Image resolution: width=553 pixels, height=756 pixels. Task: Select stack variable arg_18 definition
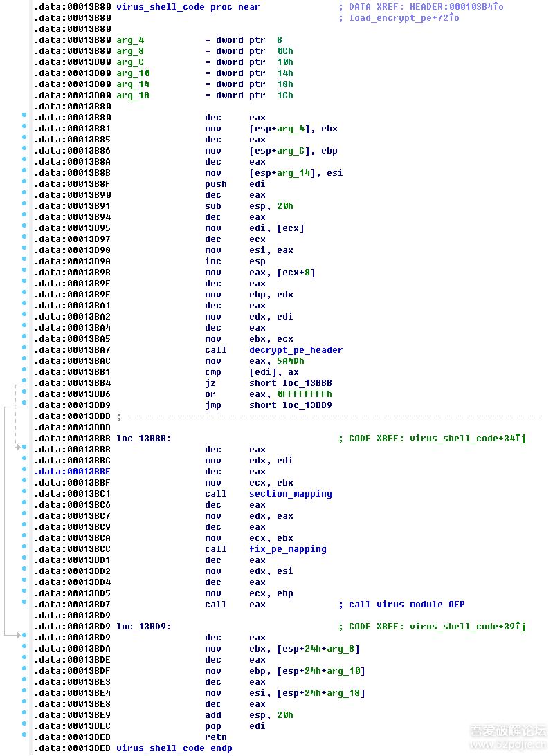click(133, 95)
